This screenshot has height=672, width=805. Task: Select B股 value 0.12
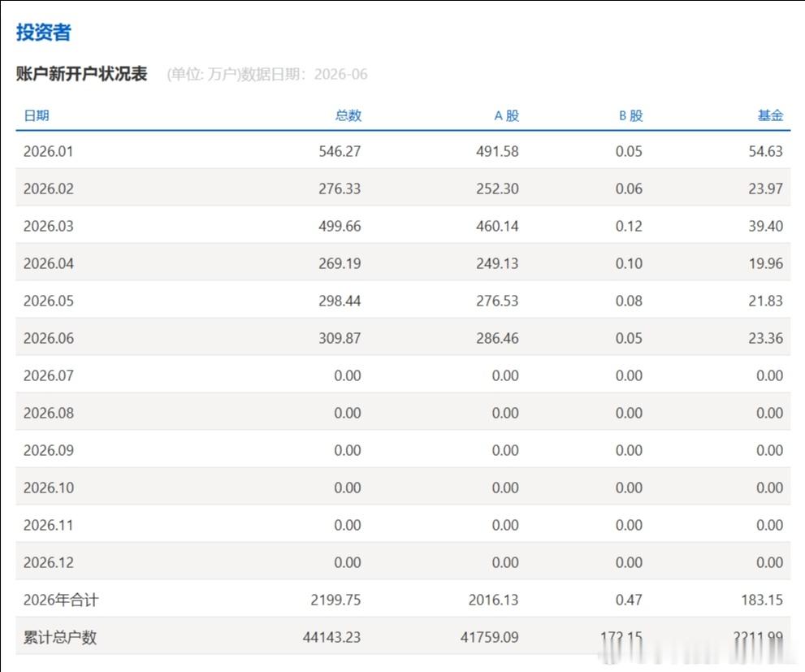629,227
